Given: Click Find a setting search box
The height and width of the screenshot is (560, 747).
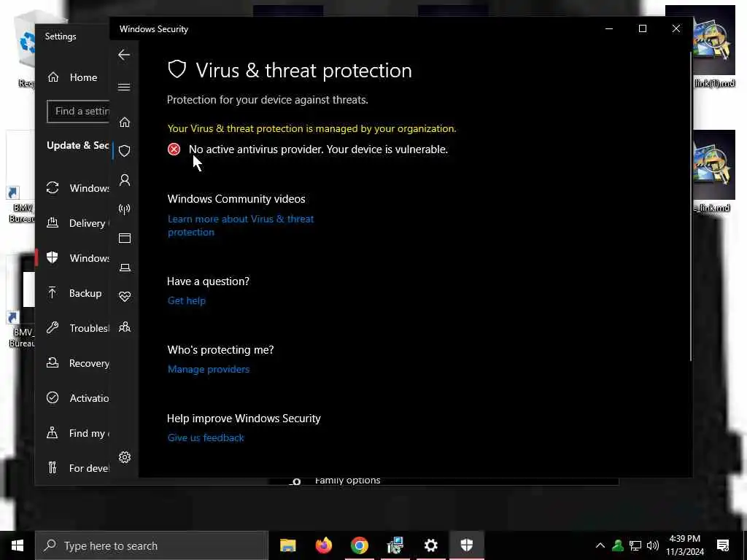Looking at the screenshot, I should click(79, 112).
